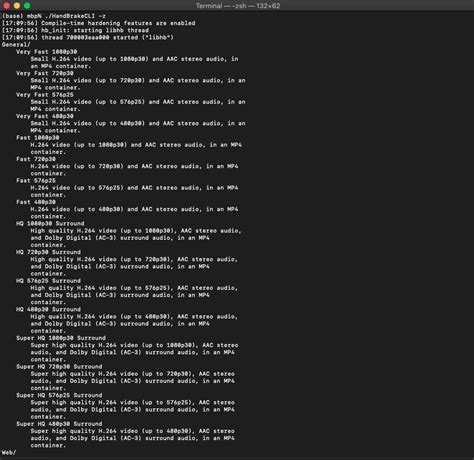Click the 'Fast 480p30' preset name

coord(36,202)
